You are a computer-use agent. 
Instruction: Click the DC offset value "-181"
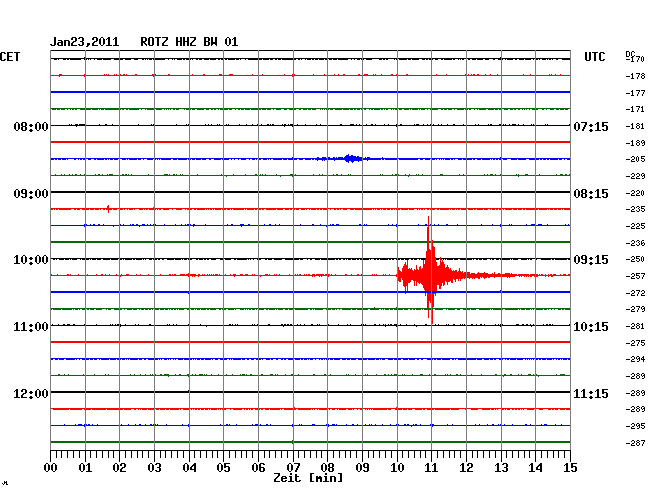[x=635, y=126]
